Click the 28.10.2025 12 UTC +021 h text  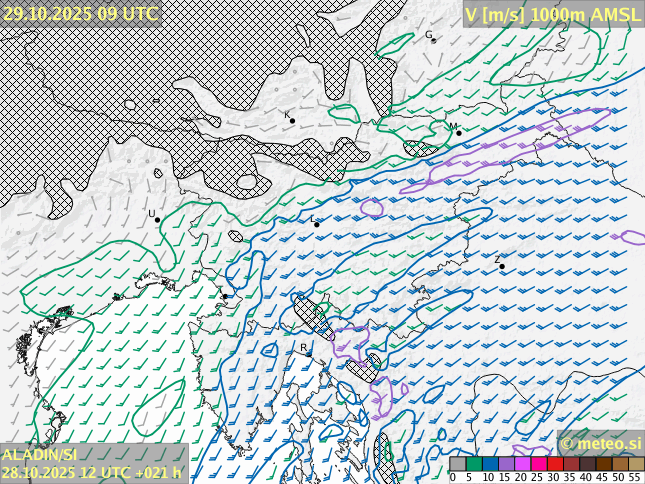(92, 473)
